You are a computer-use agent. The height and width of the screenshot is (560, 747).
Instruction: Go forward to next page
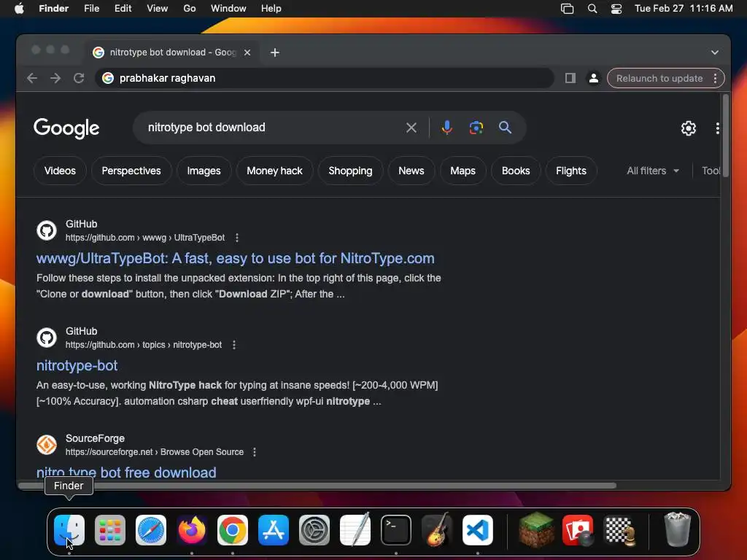click(55, 78)
